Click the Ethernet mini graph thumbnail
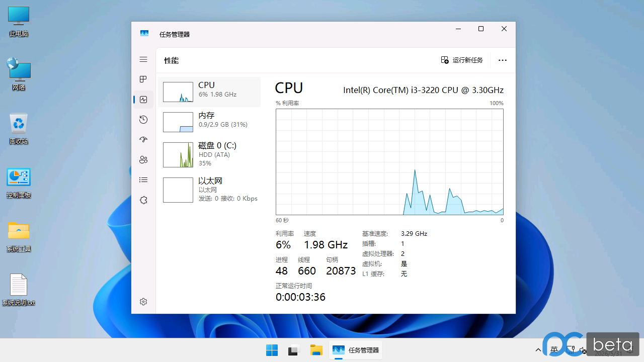Screen dimensions: 644x362 click(x=178, y=190)
